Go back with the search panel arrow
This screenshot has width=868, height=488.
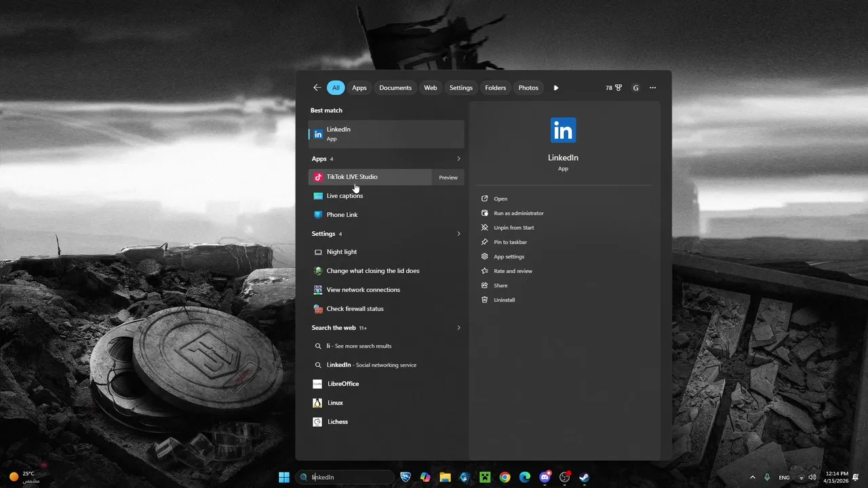click(317, 87)
